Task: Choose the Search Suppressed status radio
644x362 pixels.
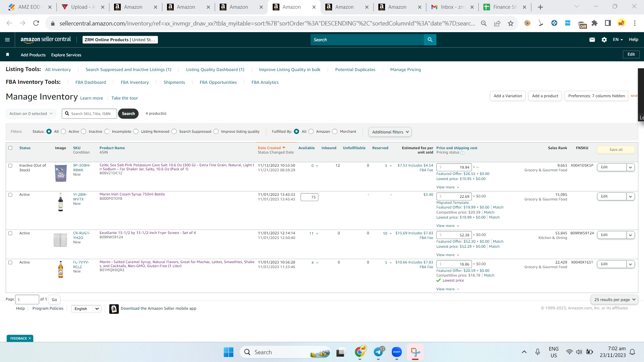Action: click(x=174, y=131)
